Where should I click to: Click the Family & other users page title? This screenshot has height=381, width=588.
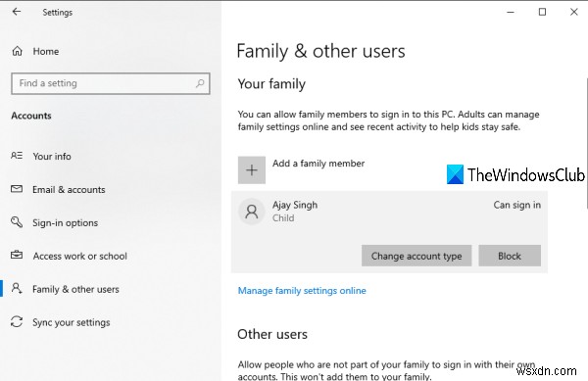point(321,51)
